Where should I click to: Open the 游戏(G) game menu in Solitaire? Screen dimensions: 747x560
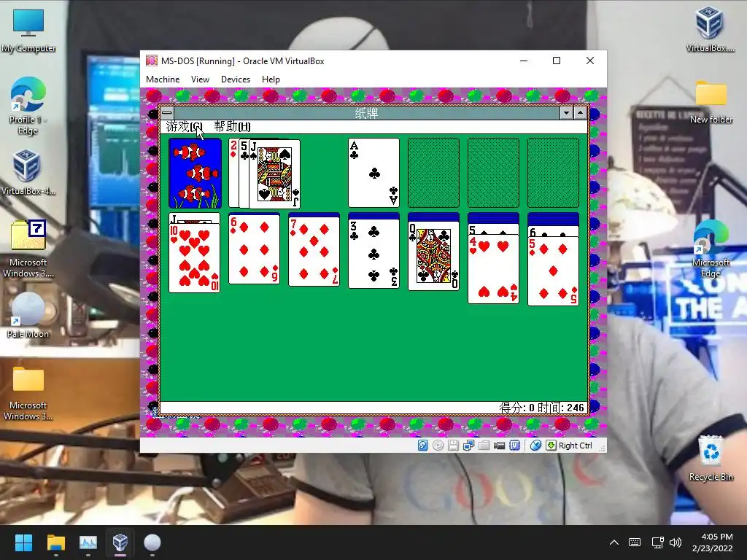tap(184, 126)
